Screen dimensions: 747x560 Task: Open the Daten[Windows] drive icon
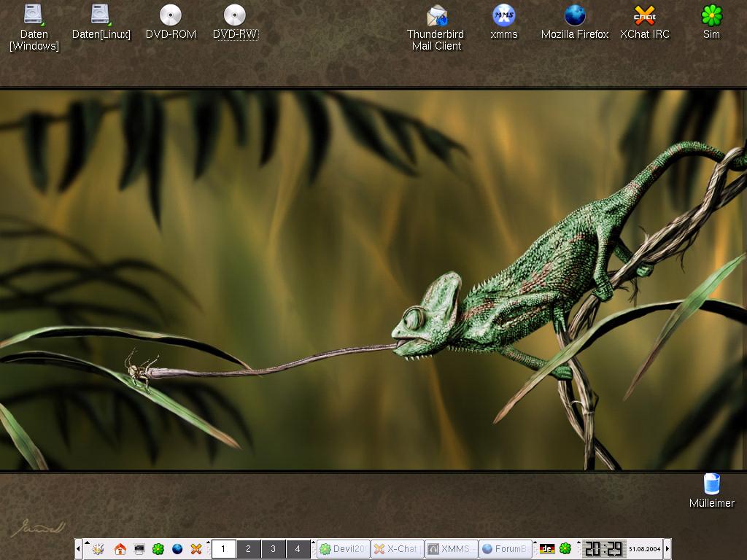pyautogui.click(x=34, y=16)
